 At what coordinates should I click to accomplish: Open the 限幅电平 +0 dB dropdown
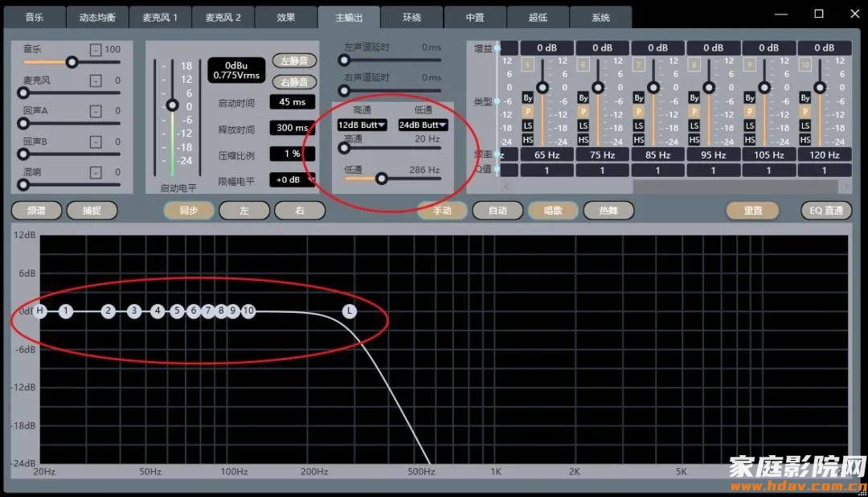pos(293,179)
